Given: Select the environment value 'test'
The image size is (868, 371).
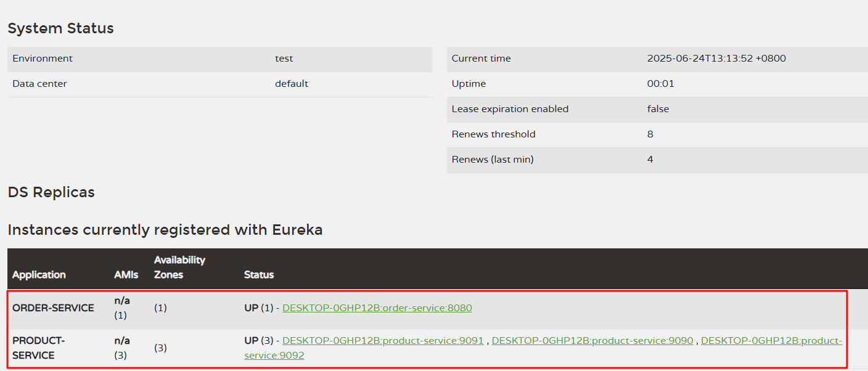Looking at the screenshot, I should (x=284, y=59).
